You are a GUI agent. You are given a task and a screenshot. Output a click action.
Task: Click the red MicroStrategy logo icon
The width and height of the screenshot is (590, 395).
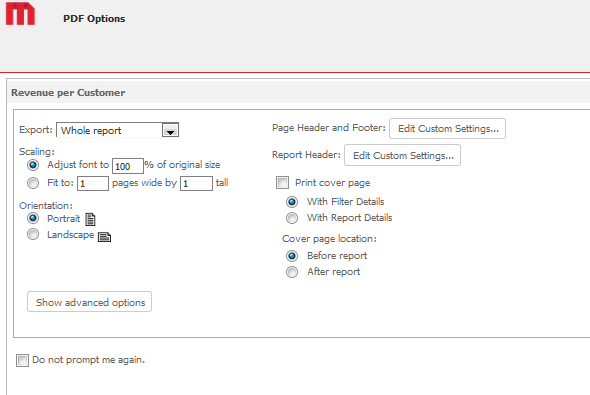20,14
